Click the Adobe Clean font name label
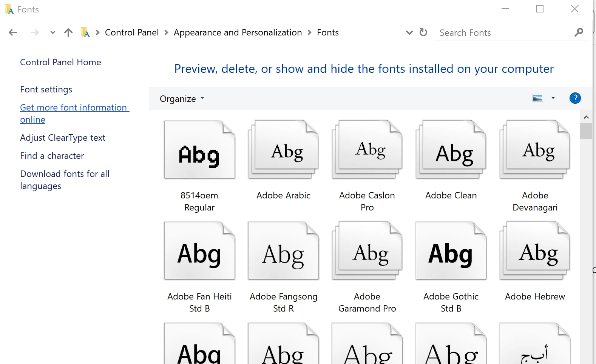596x364 pixels. 451,195
